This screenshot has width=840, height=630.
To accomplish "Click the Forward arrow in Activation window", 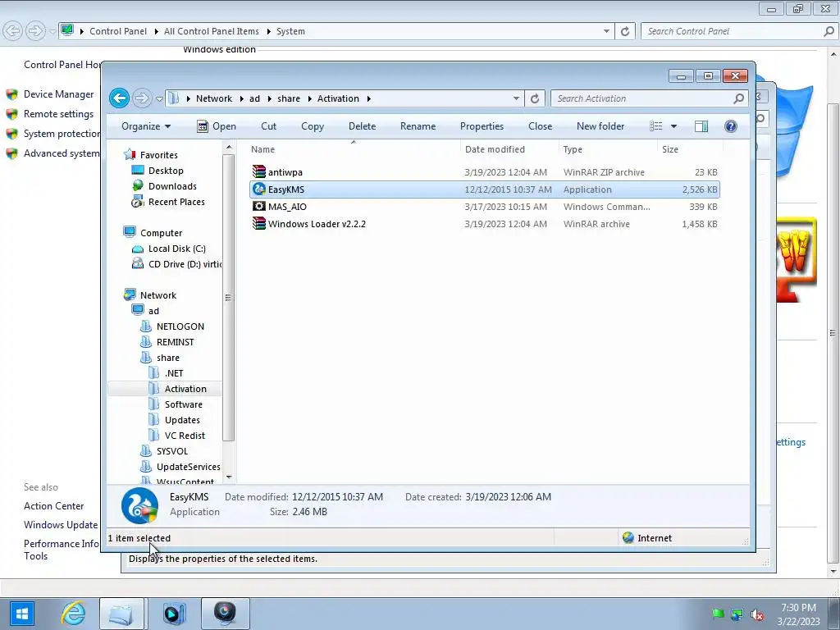I will (x=141, y=98).
